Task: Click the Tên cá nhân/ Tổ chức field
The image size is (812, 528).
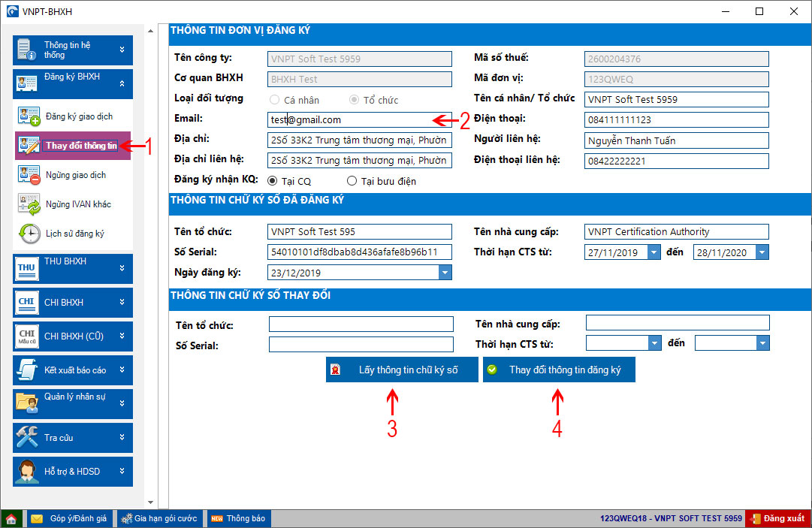Action: click(676, 99)
